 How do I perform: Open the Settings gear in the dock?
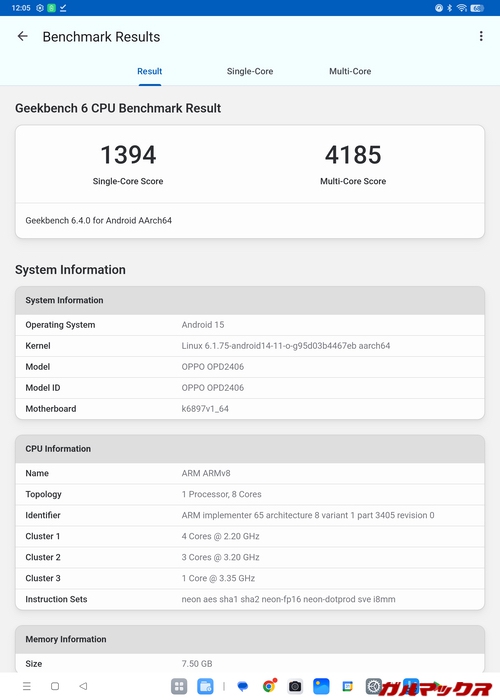click(374, 685)
